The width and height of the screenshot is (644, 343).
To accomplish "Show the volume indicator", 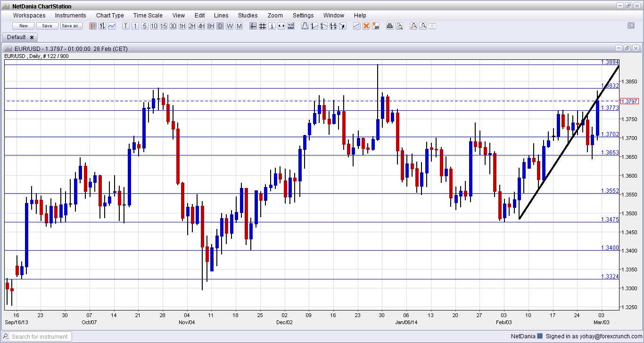I will [291, 26].
